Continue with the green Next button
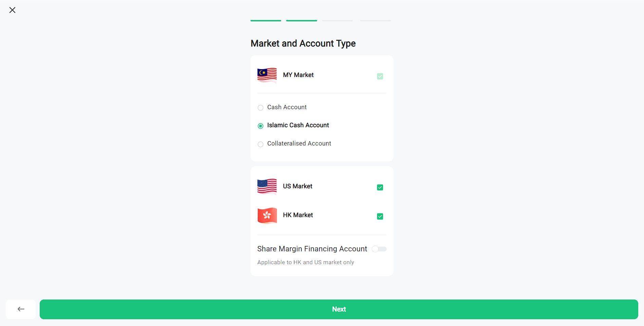Screen dimensions: 644x326 [x=339, y=309]
